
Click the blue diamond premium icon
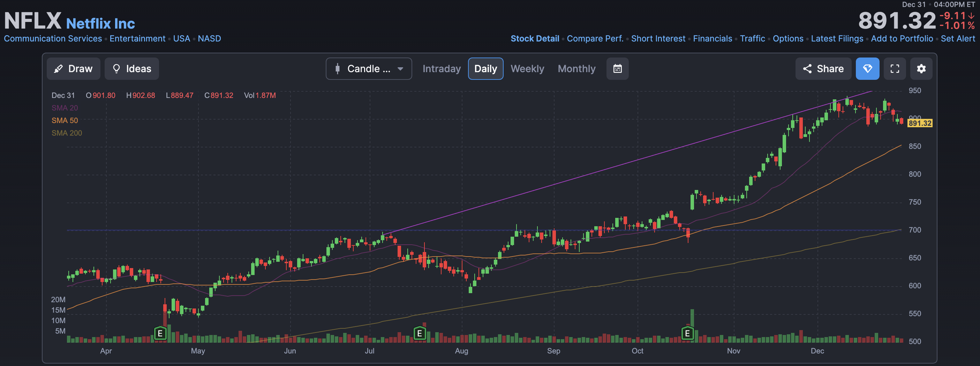click(867, 69)
